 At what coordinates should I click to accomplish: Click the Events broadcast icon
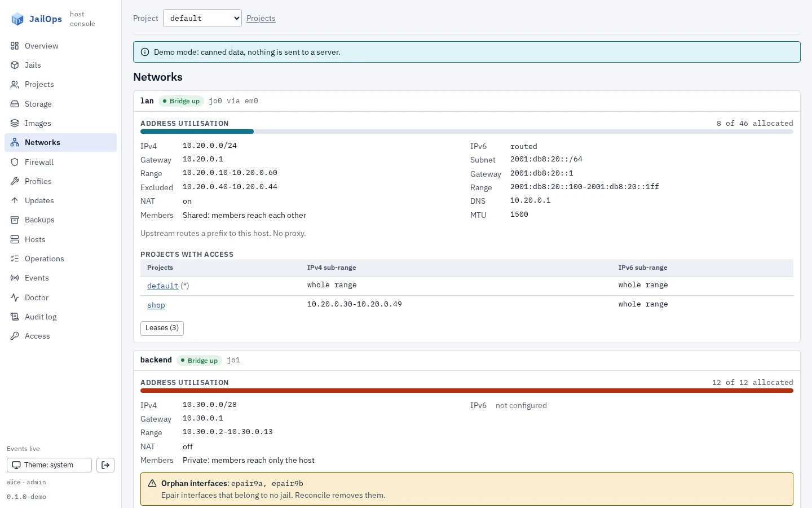[15, 278]
